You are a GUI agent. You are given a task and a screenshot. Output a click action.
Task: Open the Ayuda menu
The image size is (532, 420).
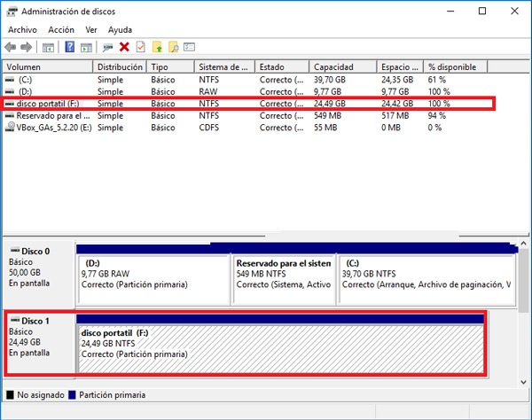point(120,30)
